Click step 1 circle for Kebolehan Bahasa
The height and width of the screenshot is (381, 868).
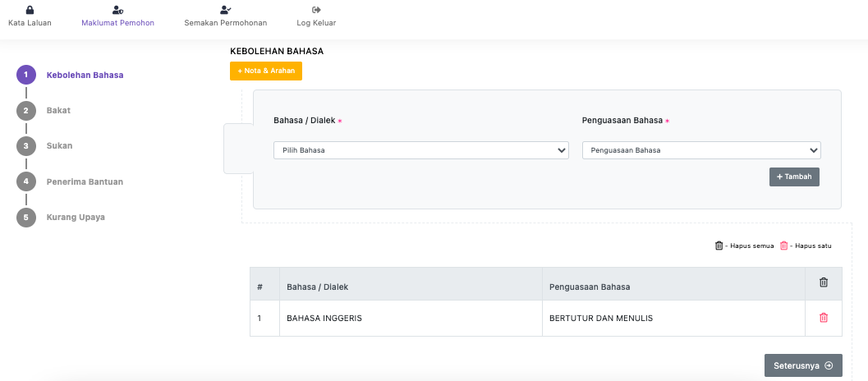pos(26,76)
